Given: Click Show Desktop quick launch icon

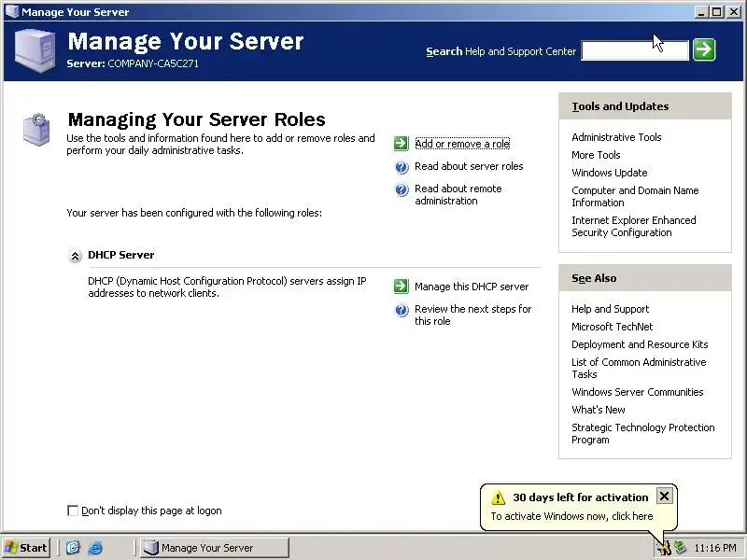Looking at the screenshot, I should pyautogui.click(x=73, y=548).
